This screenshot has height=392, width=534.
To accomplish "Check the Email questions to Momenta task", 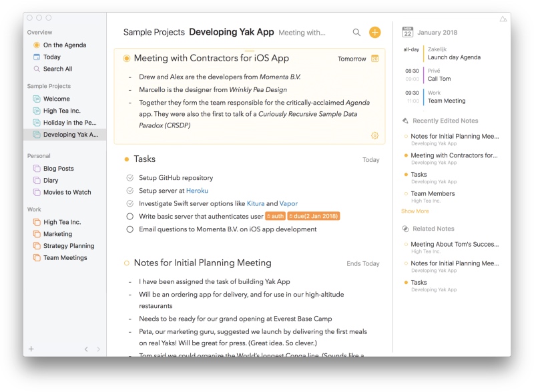I will pyautogui.click(x=129, y=229).
